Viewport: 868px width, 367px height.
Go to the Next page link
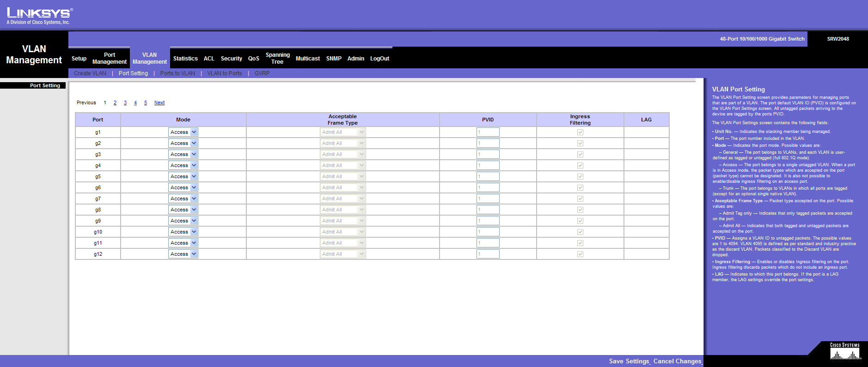point(159,103)
